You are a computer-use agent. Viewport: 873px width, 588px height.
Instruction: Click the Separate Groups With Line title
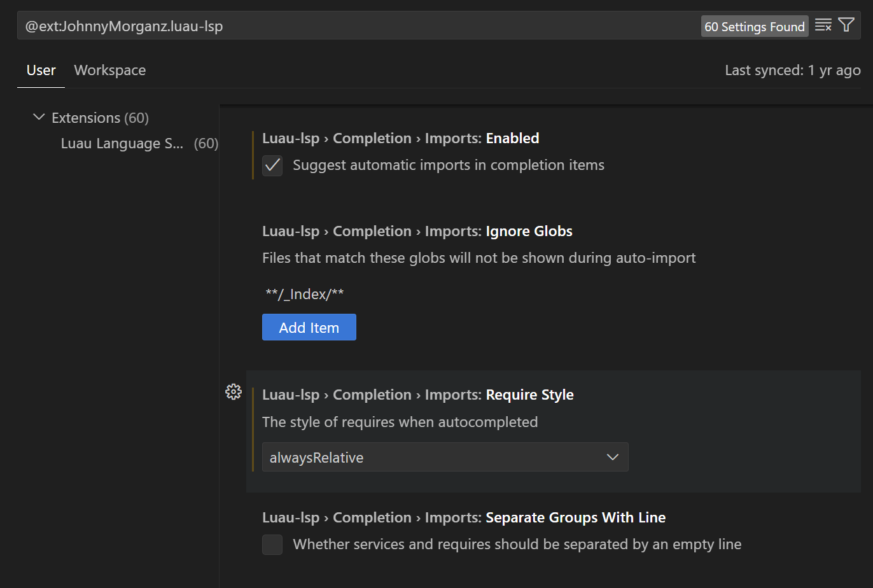coord(463,518)
